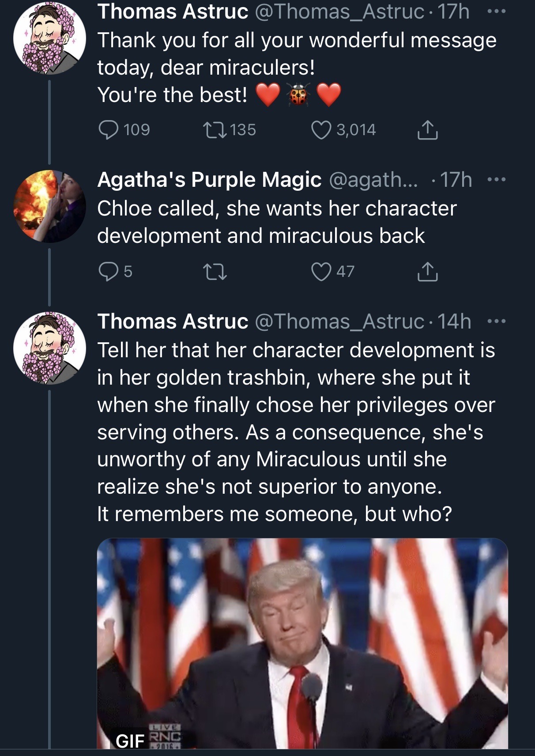535x756 pixels.
Task: Open the 17h timestamp on Agatha's tweet
Action: pyautogui.click(x=456, y=180)
